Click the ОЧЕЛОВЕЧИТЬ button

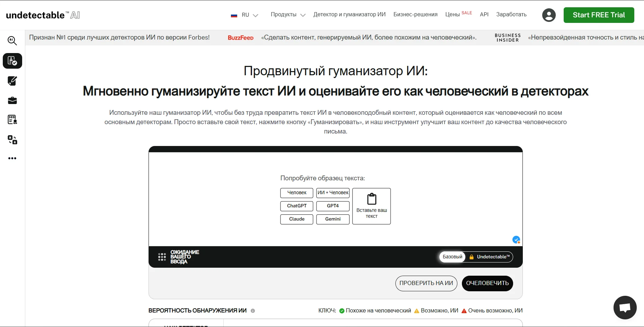pyautogui.click(x=488, y=283)
